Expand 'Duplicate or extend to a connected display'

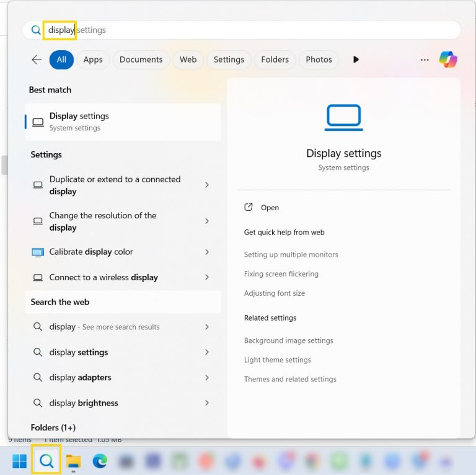pos(206,185)
